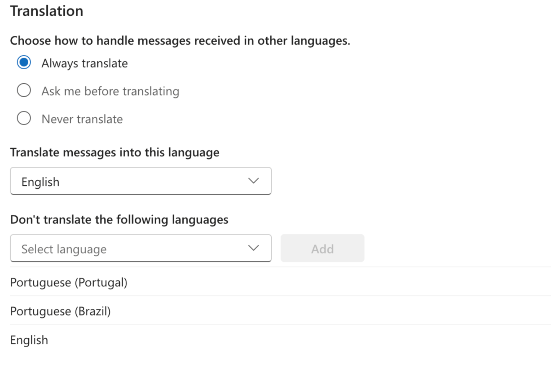Screen dimensions: 551x392
Task: Select English in the excluded languages list
Action: 29,340
